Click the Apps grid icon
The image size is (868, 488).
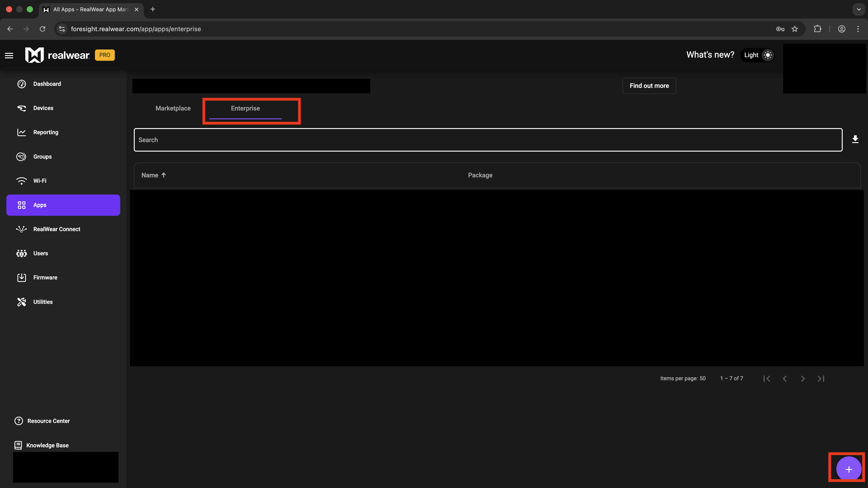point(21,205)
